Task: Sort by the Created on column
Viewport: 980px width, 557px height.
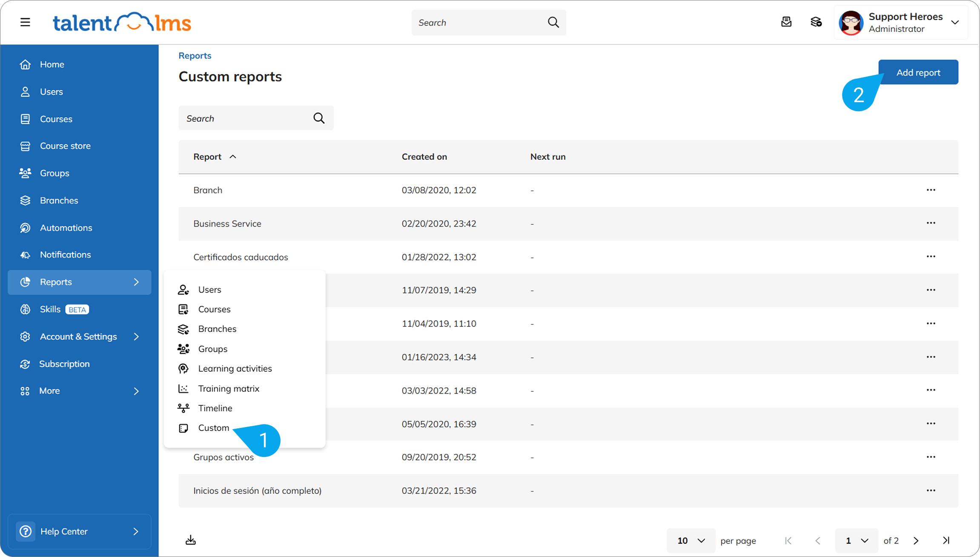Action: (x=424, y=157)
